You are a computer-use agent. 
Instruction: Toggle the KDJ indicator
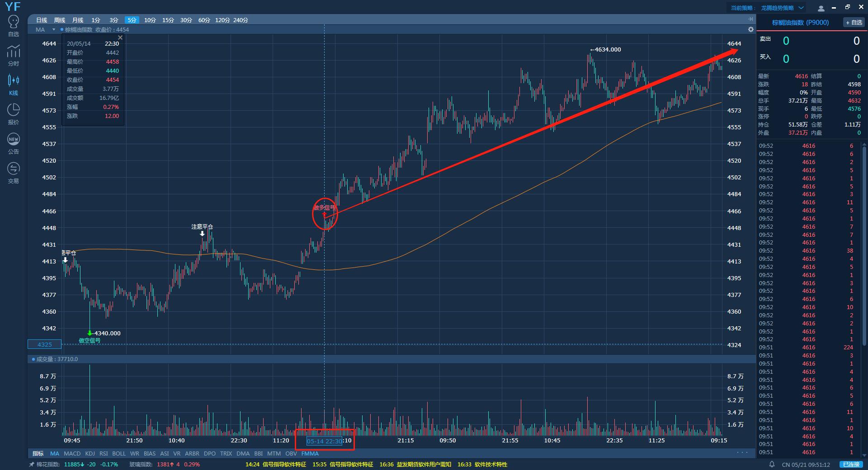pos(90,453)
